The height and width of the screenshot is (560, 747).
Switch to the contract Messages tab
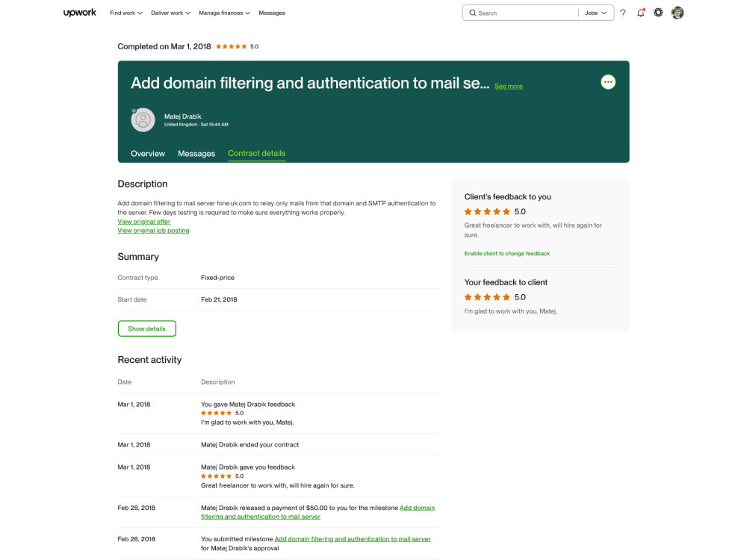coord(196,153)
